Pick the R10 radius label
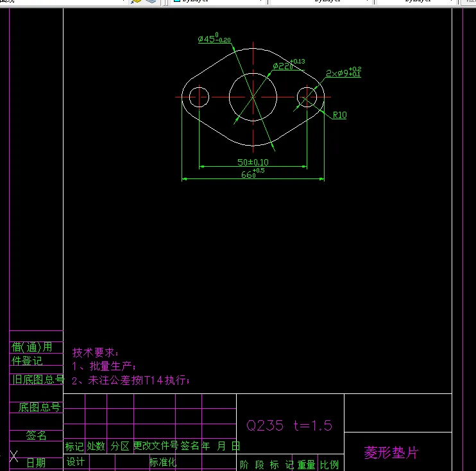This screenshot has height=471, width=476. (340, 115)
